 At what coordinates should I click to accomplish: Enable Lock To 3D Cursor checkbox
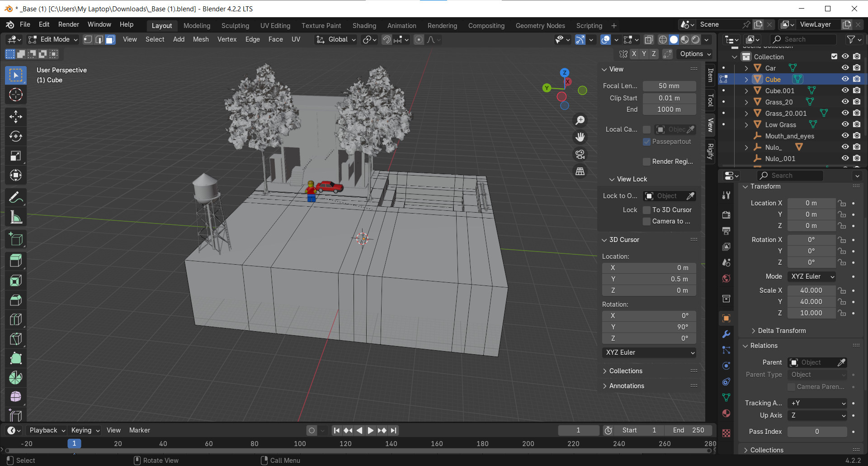point(647,210)
